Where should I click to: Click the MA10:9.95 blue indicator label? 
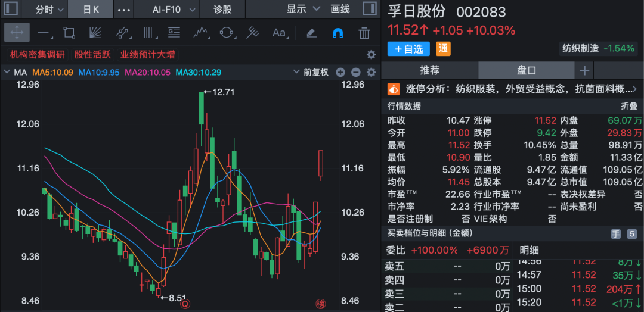tap(99, 73)
